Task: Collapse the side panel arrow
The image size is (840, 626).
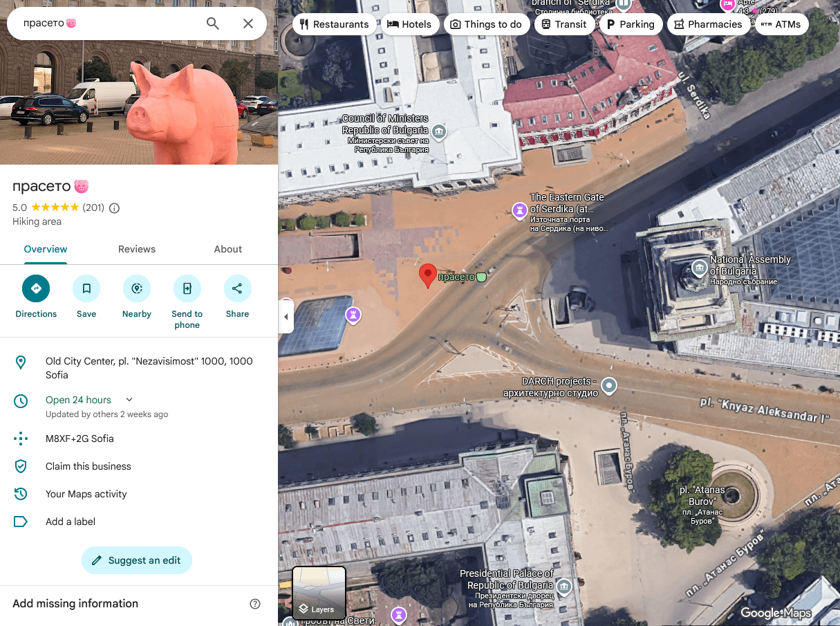Action: [x=286, y=317]
